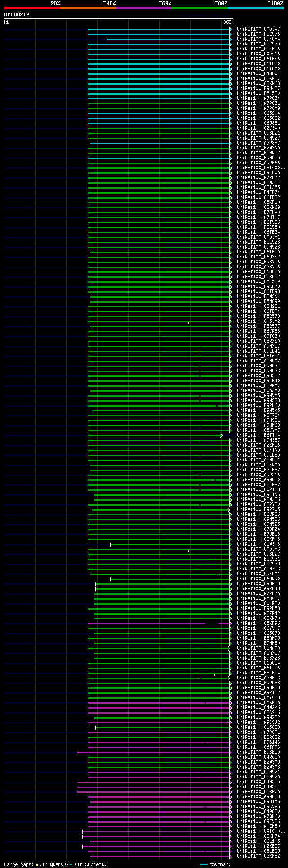Click the yellow gap marker on UniRef100_B8LKD4 row

214,674
